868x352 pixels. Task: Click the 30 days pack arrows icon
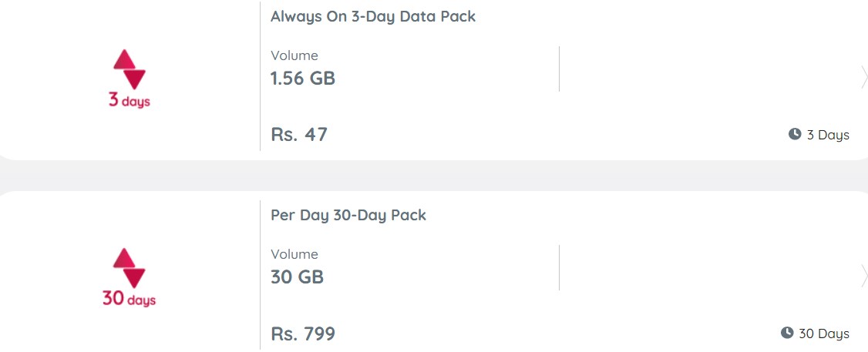(129, 268)
